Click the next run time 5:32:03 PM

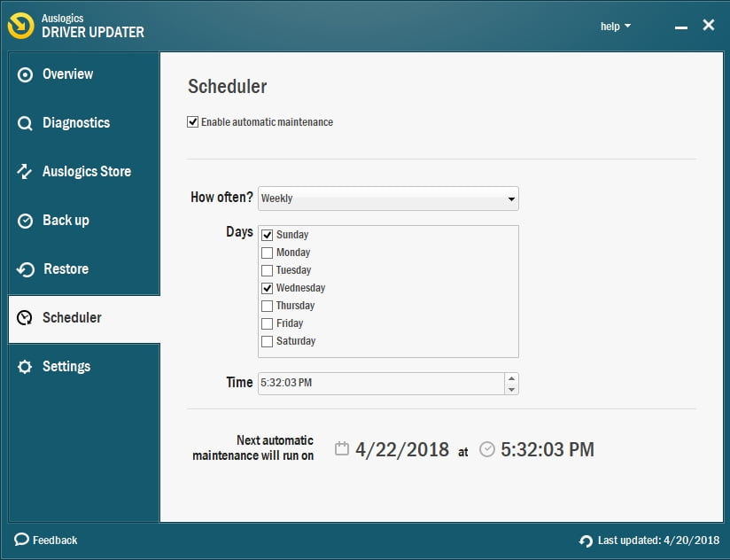(x=547, y=449)
